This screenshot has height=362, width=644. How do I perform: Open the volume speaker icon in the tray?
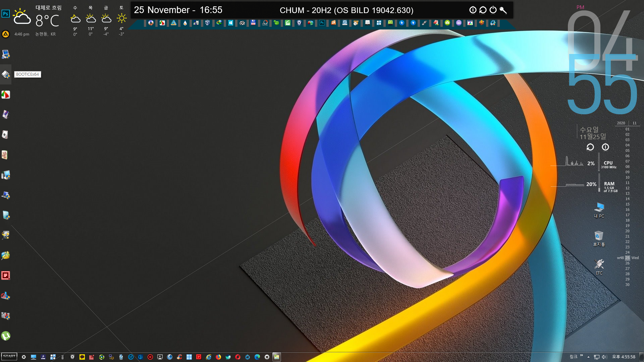[604, 357]
